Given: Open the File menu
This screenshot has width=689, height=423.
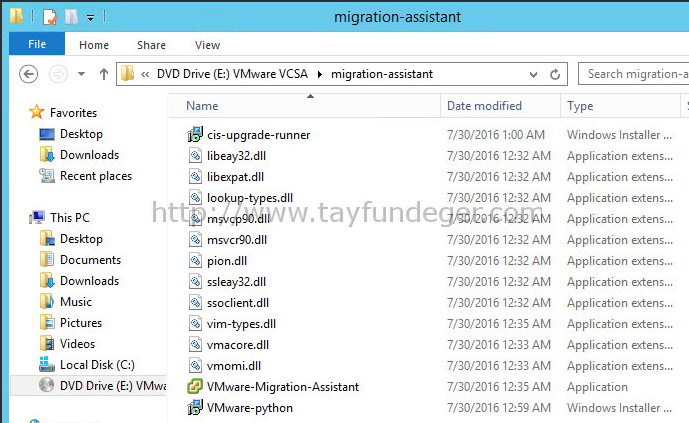Looking at the screenshot, I should (x=37, y=44).
